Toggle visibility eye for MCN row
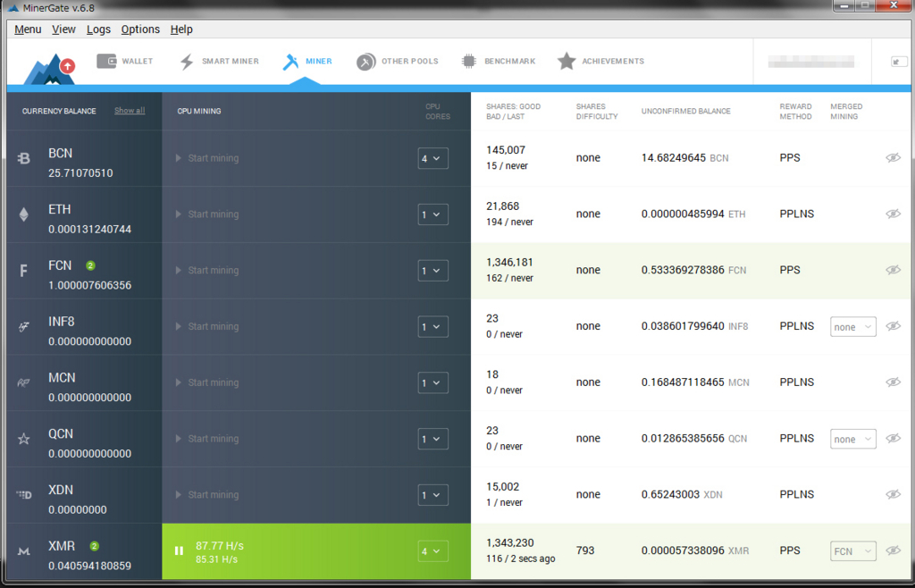915x588 pixels. (893, 382)
